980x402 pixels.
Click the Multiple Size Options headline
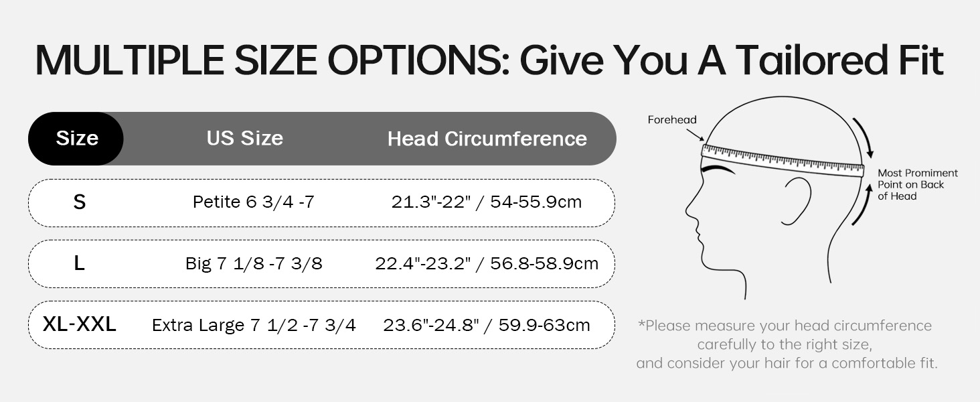click(x=489, y=59)
